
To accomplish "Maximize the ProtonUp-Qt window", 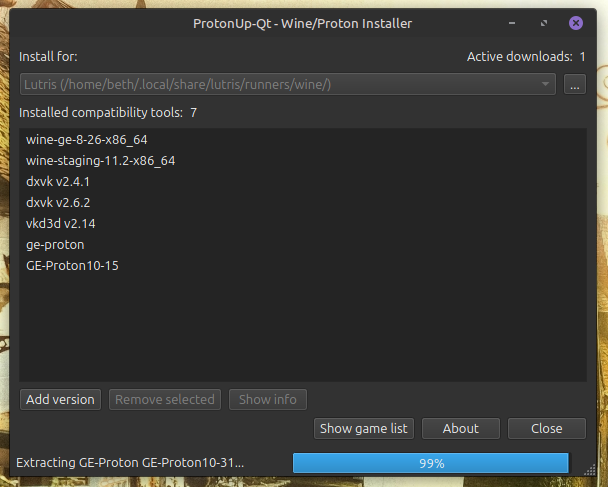I will pos(544,23).
